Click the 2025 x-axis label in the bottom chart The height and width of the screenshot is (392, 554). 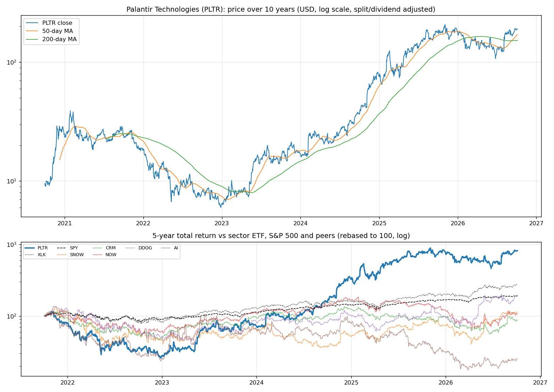[x=351, y=383]
